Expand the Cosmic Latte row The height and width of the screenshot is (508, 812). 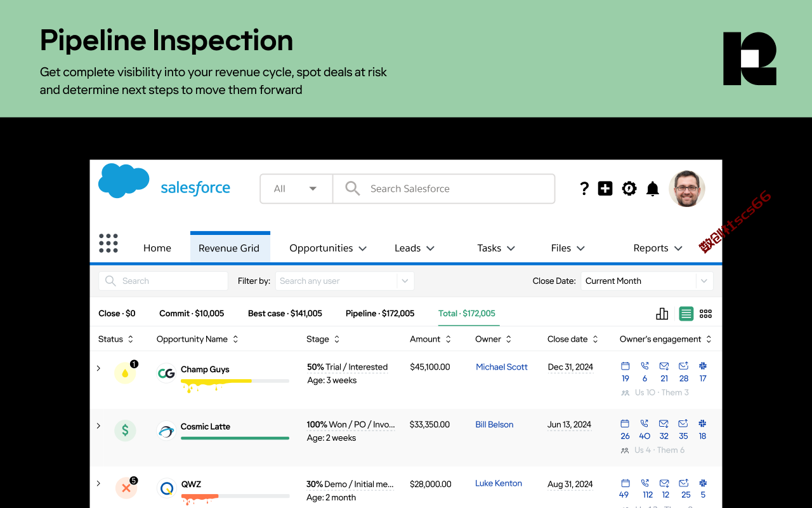coord(98,425)
